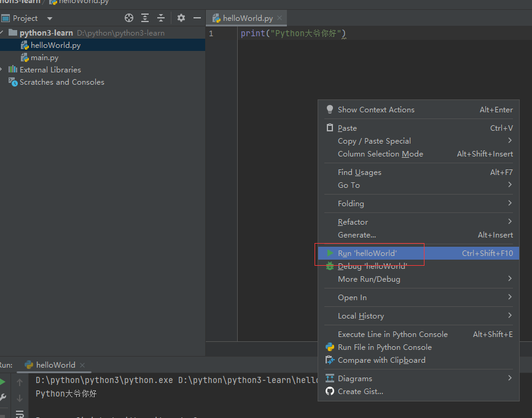The image size is (532, 418).
Task: Click Create Gist... menu item
Action: click(x=360, y=392)
